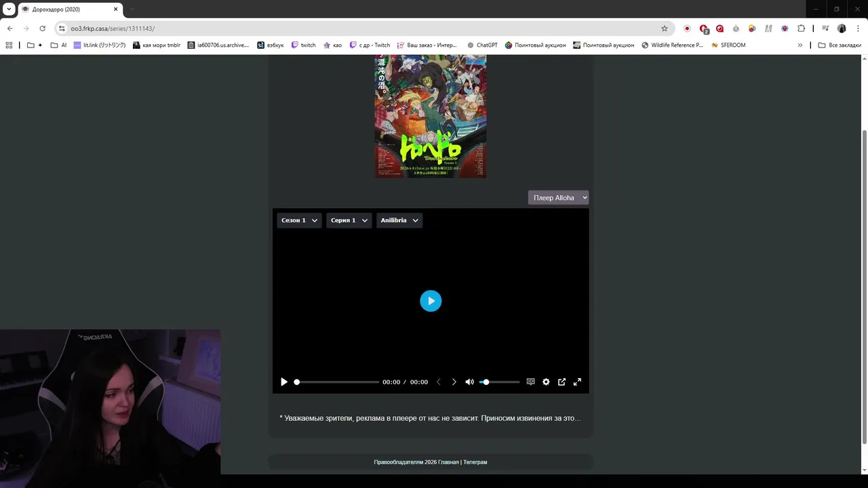Mute the player's volume speaker icon
Screen dimensions: 868x488
pyautogui.click(x=469, y=382)
